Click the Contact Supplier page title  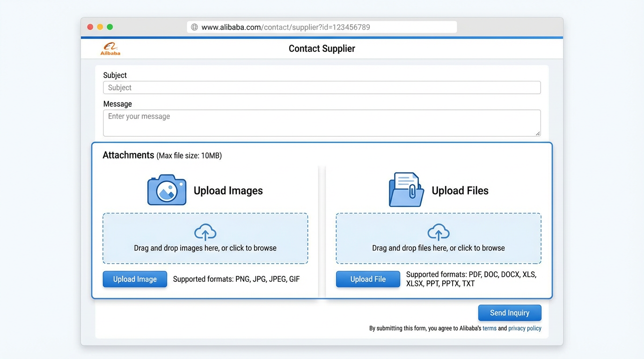pyautogui.click(x=322, y=48)
